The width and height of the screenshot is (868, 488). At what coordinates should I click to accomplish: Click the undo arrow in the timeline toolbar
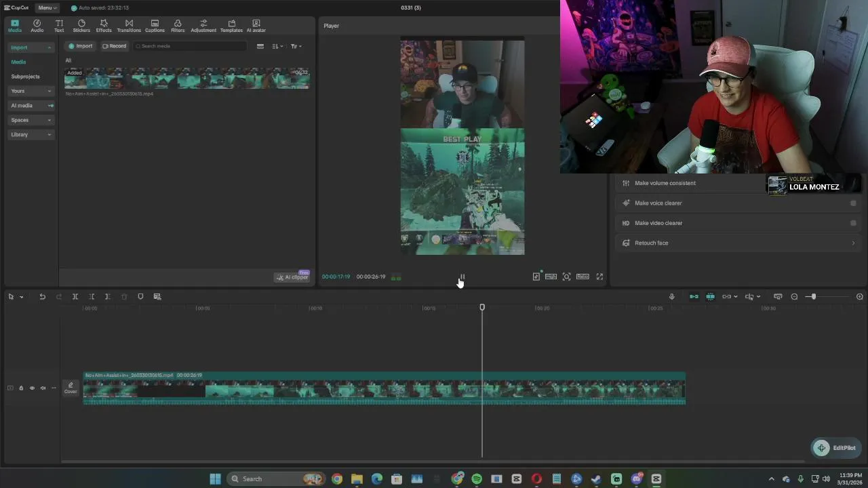pyautogui.click(x=42, y=297)
